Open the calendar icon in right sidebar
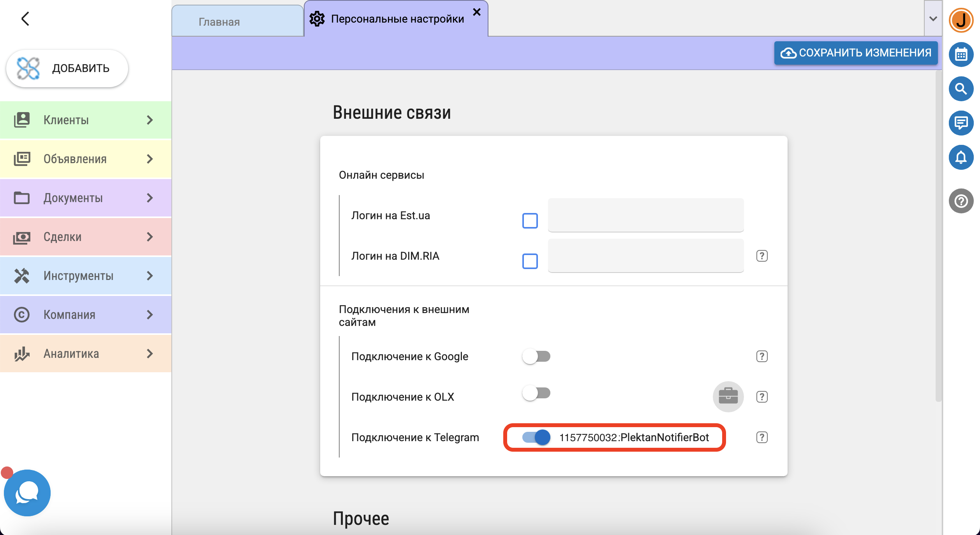This screenshot has height=535, width=980. pos(961,55)
